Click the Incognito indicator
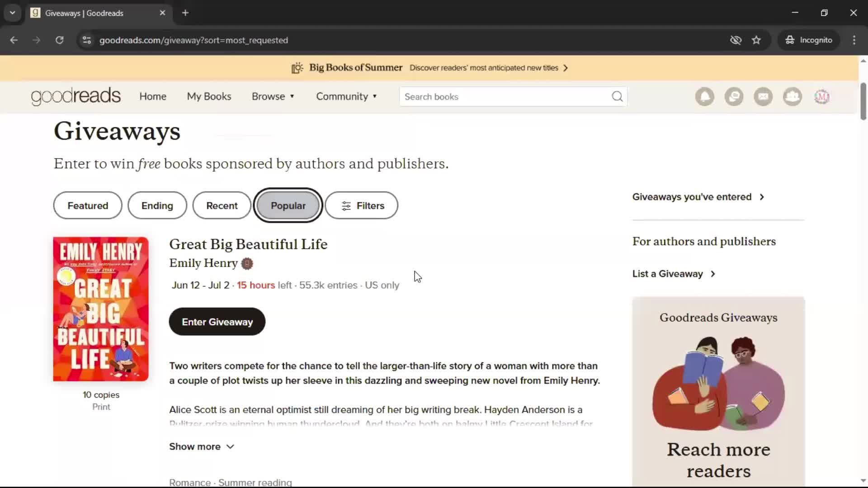Viewport: 868px width, 488px height. 809,40
